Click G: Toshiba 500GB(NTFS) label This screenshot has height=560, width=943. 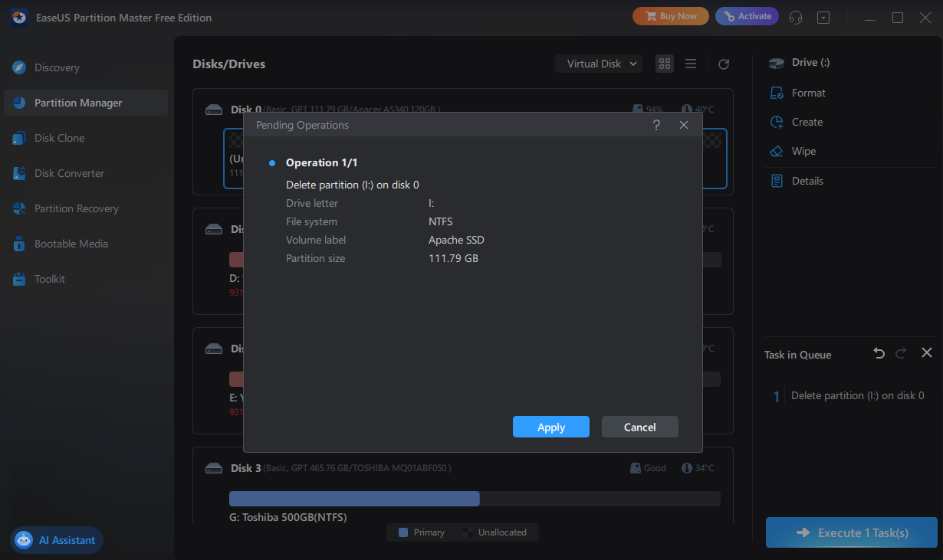pos(288,517)
